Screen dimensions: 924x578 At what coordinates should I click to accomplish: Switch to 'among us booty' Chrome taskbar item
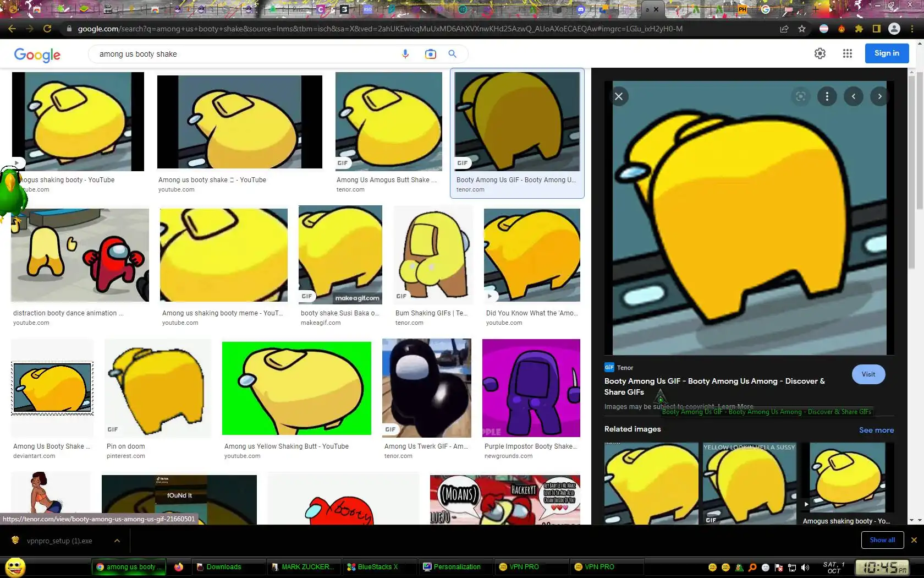point(129,567)
